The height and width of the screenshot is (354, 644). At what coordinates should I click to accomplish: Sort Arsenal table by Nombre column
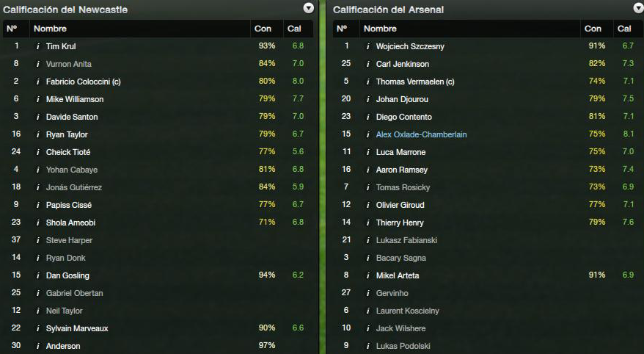[x=470, y=29]
